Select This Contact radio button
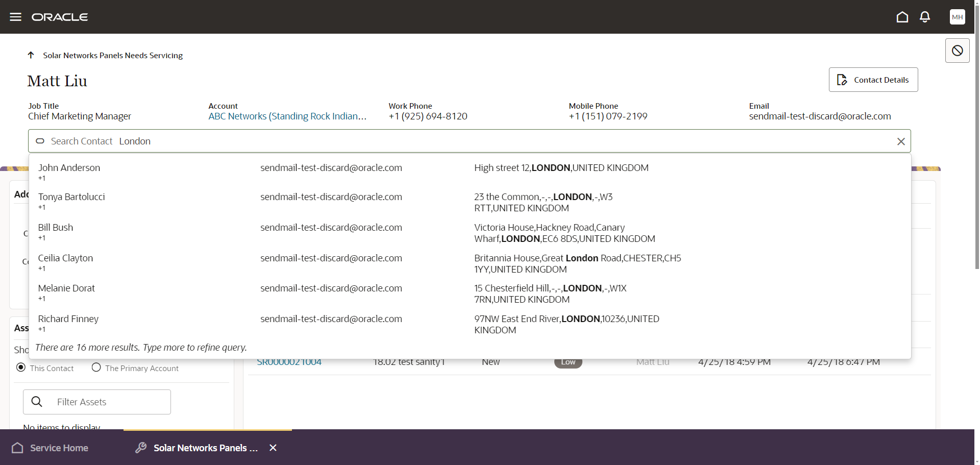 (x=21, y=368)
